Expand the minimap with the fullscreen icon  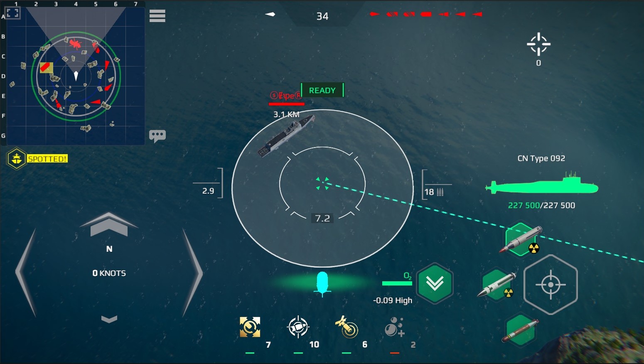12,13
